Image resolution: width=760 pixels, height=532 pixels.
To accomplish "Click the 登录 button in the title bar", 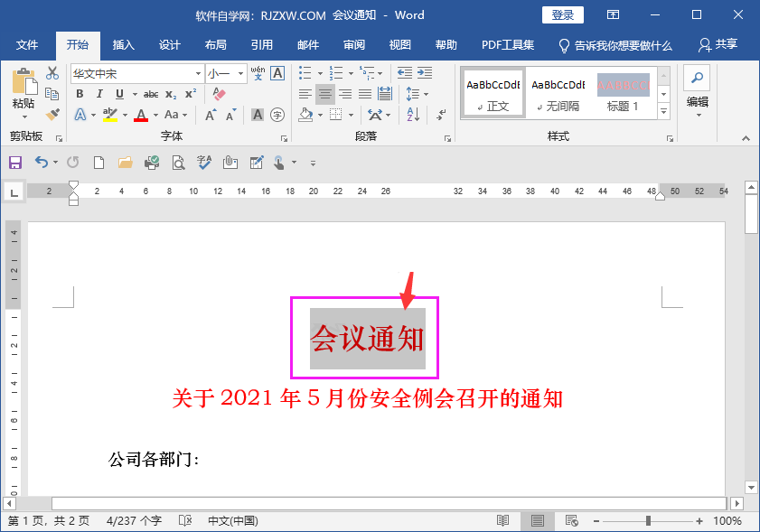I will (564, 14).
